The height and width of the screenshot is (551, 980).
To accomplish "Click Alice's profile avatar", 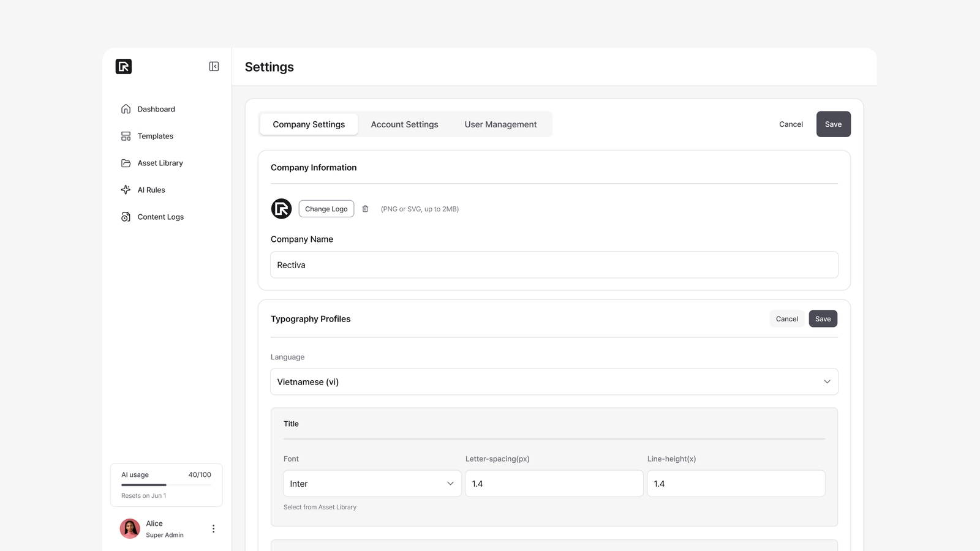I will (130, 528).
